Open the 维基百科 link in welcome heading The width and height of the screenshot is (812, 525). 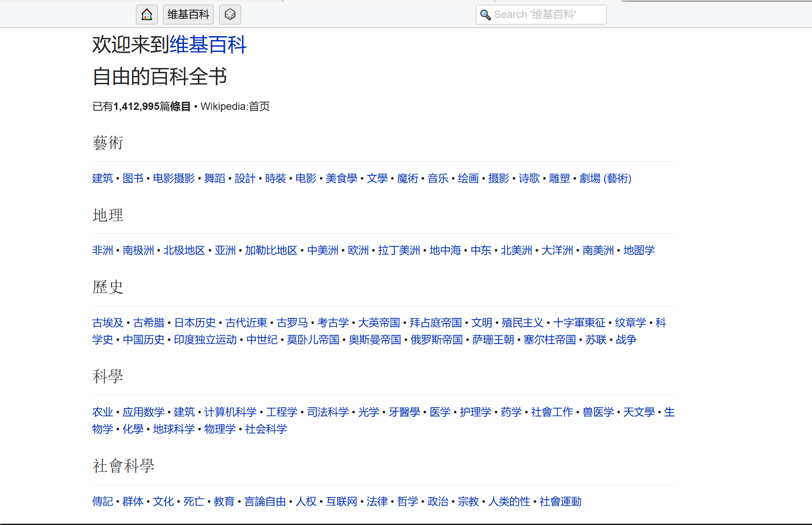(208, 44)
